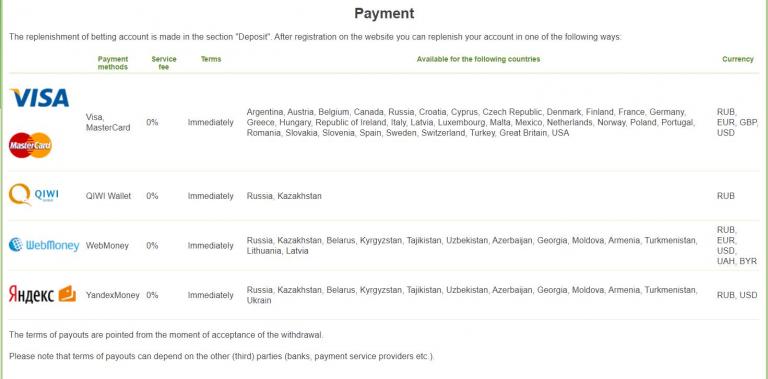Click the 'Terms' column header
Viewport: 768px width, 379px height.
(211, 59)
